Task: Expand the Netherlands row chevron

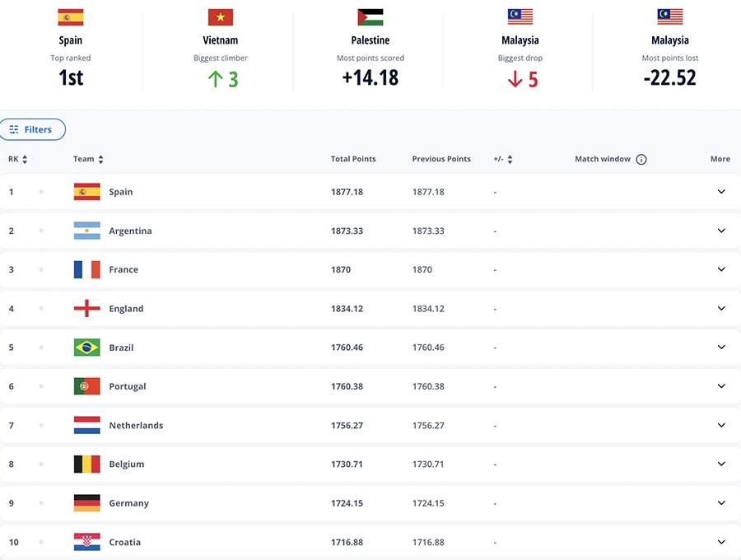Action: point(721,426)
